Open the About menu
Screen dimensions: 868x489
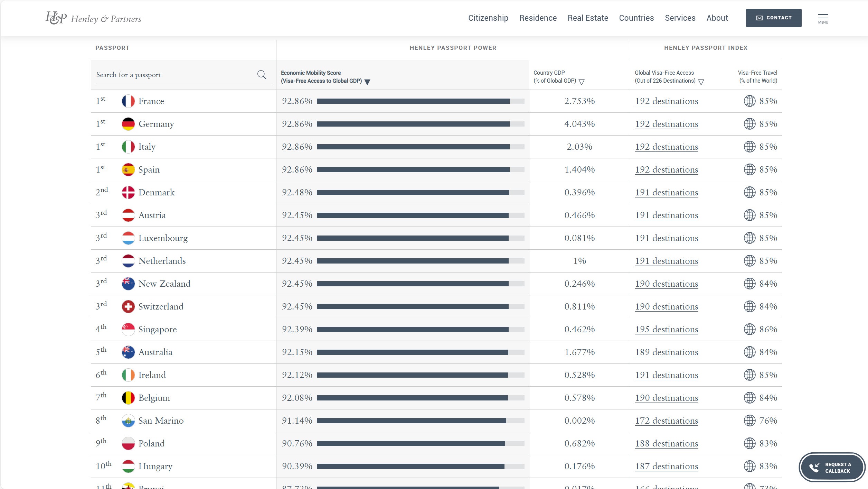click(x=717, y=18)
